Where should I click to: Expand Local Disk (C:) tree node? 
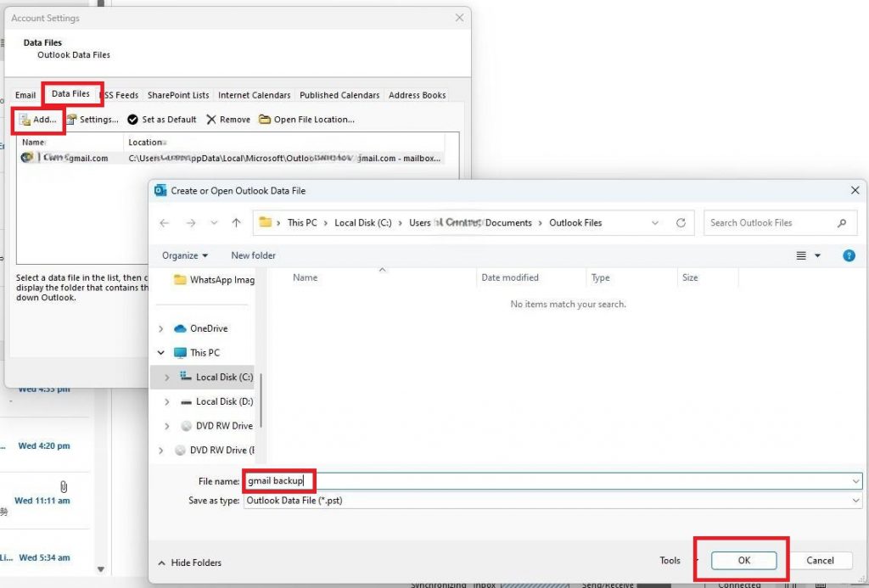(x=167, y=377)
